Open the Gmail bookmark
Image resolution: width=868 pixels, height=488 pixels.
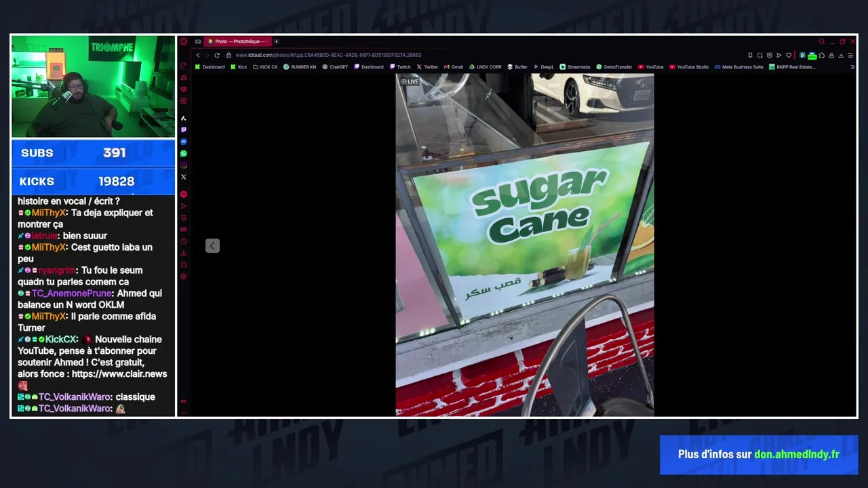point(454,67)
